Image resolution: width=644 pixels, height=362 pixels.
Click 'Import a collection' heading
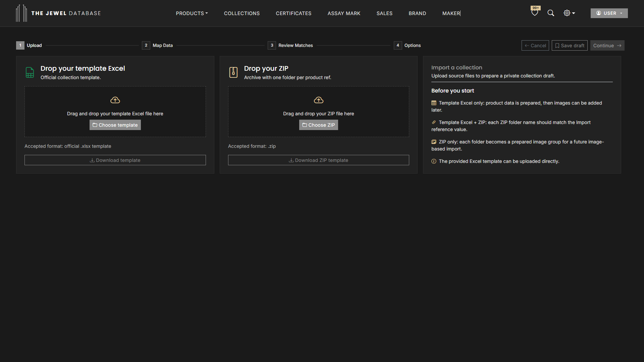point(457,67)
